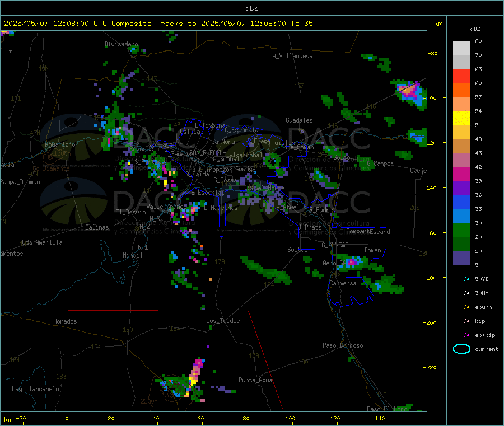Click the eburn yellow arrow legend icon
The height and width of the screenshot is (426, 504).
(461, 307)
